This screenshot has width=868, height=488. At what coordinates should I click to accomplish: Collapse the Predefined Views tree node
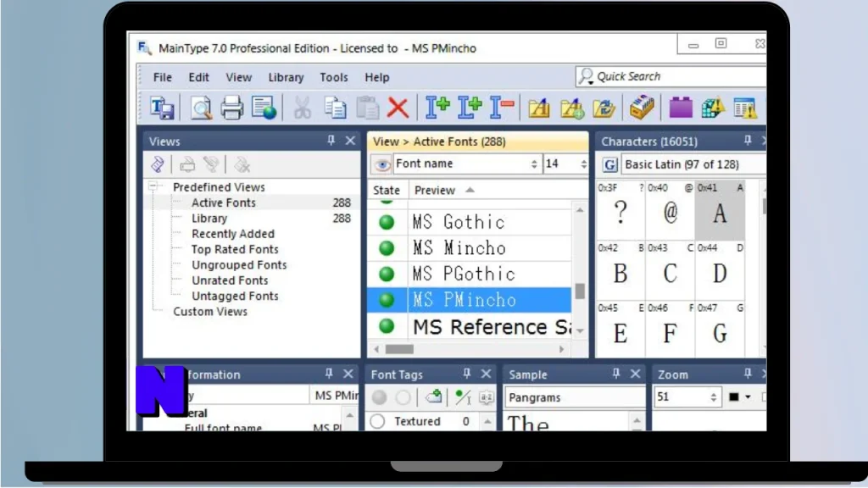tap(153, 186)
